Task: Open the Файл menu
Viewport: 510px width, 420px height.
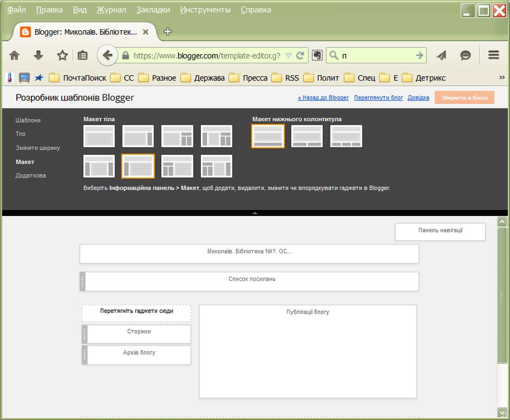Action: pos(17,10)
